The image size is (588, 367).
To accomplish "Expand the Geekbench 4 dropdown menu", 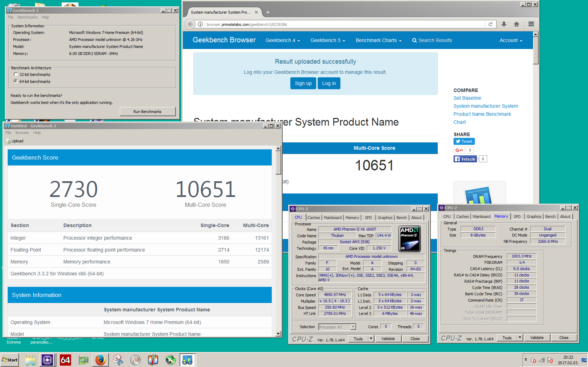I will click(283, 40).
